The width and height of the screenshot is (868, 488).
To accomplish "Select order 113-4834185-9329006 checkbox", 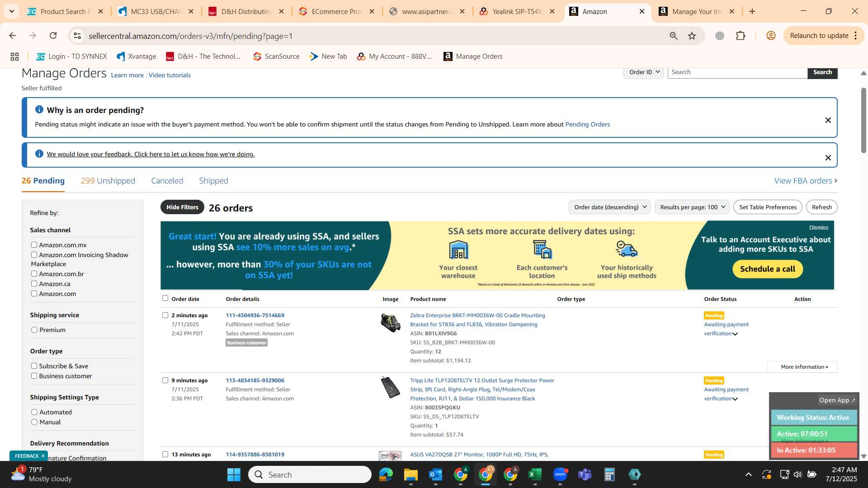I will pos(165,380).
